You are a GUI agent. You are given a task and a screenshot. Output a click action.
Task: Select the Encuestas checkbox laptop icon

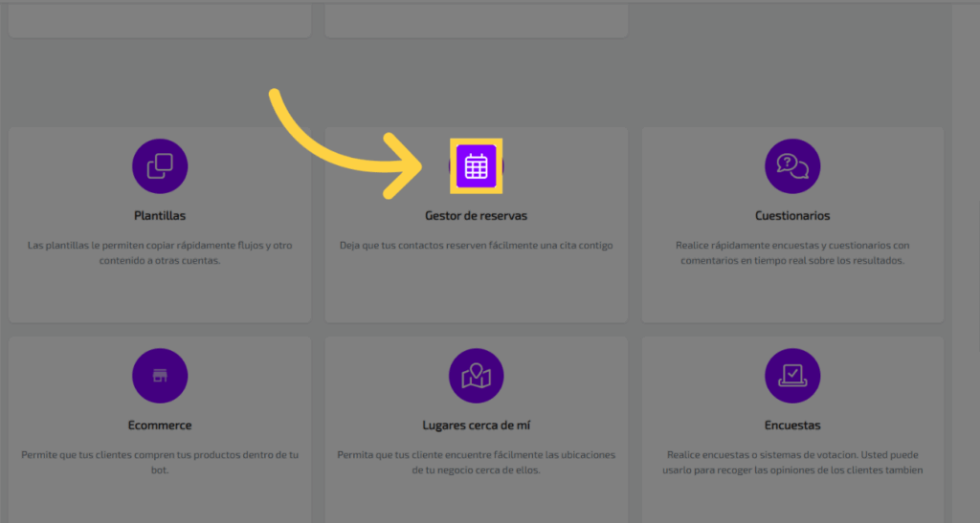[x=792, y=376]
